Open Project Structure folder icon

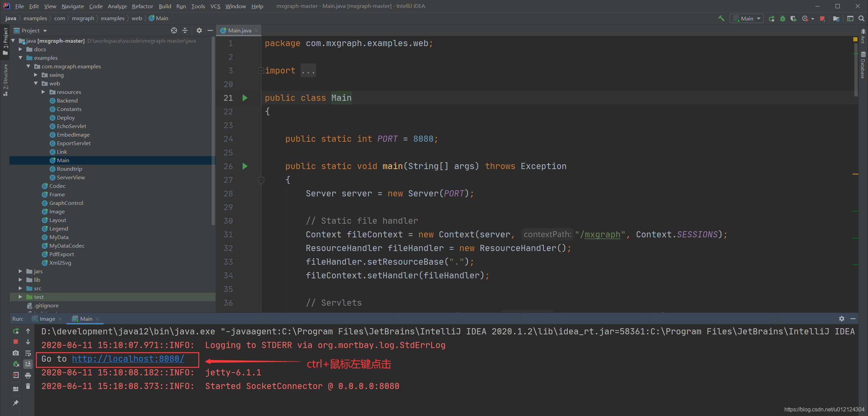[x=836, y=18]
